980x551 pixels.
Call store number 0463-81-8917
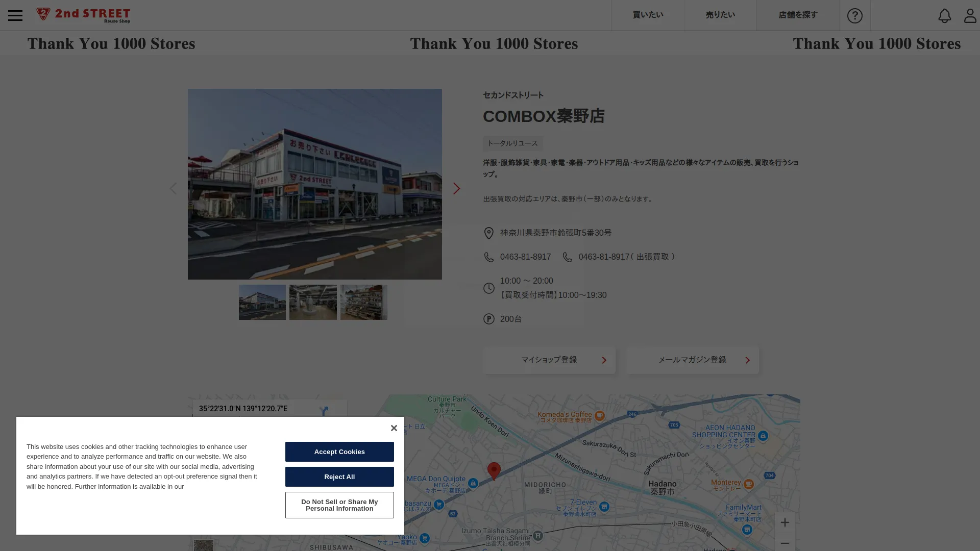525,257
